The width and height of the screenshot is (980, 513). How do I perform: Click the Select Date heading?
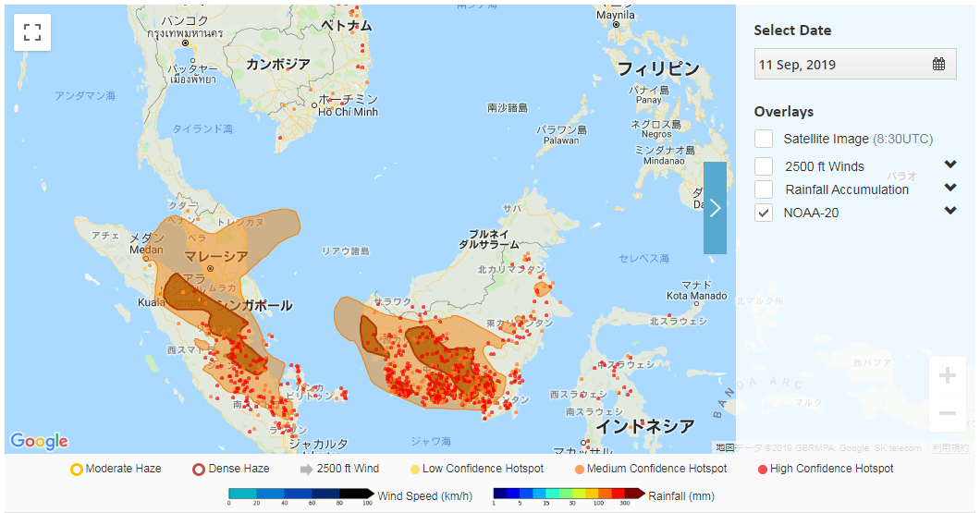(792, 30)
